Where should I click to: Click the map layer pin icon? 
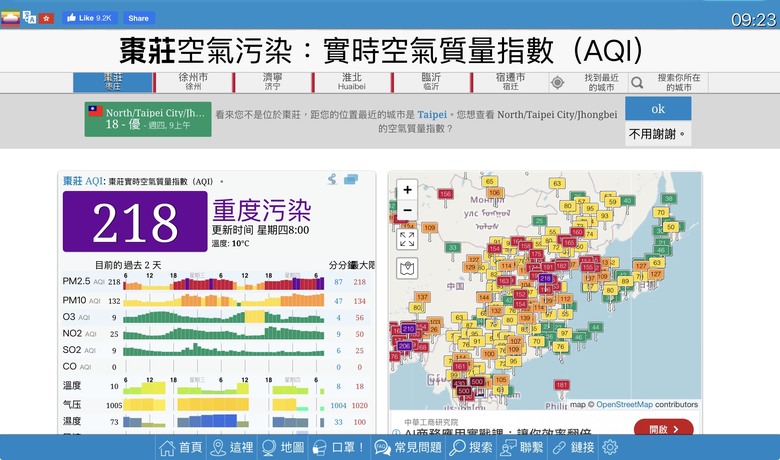[407, 269]
